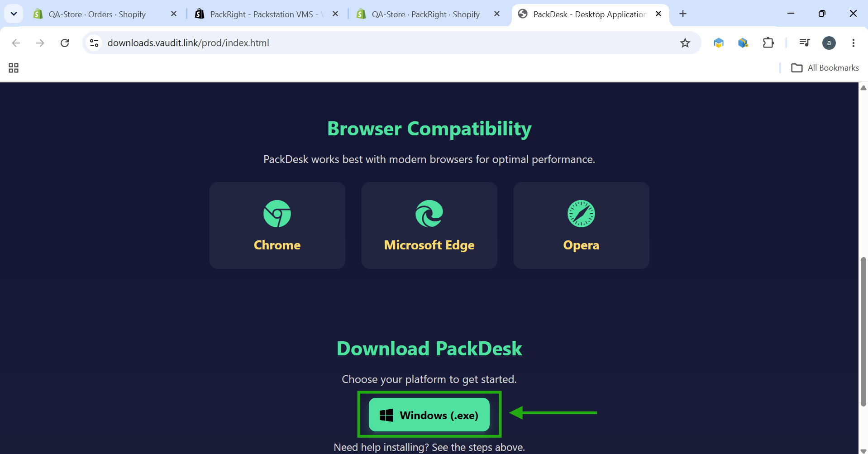
Task: Reload the current page
Action: (x=65, y=43)
